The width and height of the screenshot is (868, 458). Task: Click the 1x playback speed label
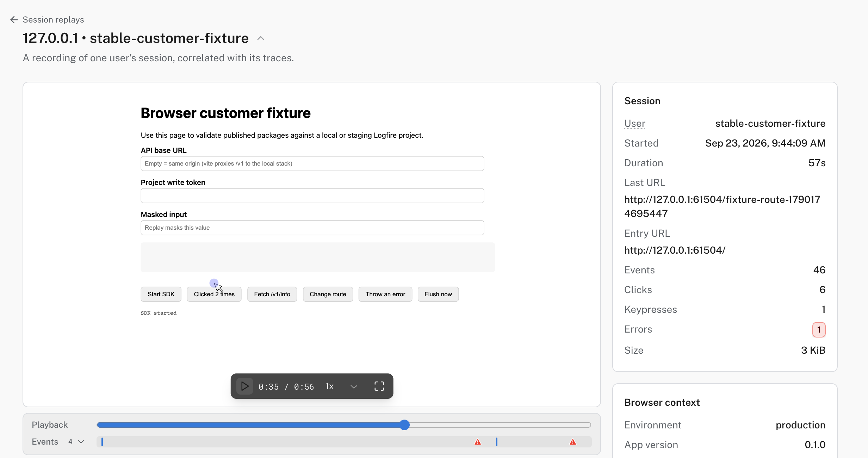pos(329,386)
